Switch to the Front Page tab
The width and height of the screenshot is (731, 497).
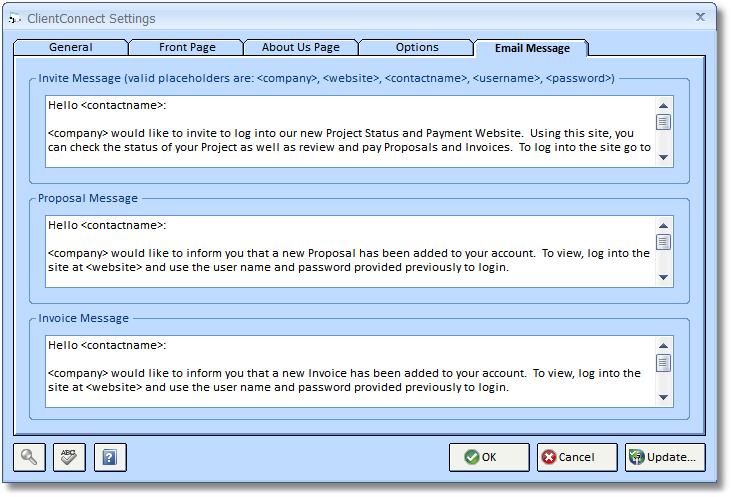pos(187,47)
